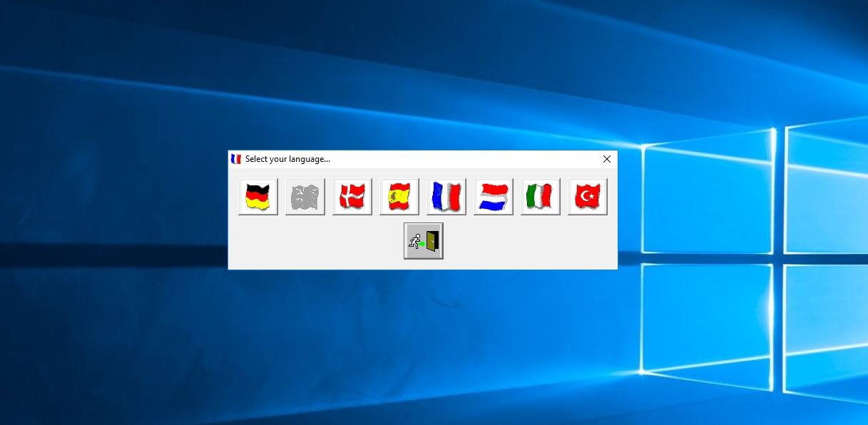
Task: Choose the red-and-white cross flag
Action: (352, 196)
